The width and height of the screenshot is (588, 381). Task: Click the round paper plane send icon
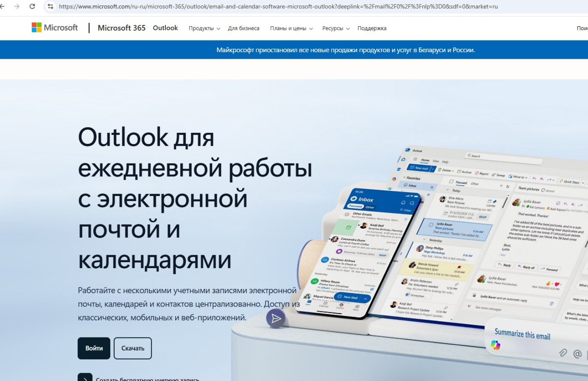coord(276,319)
